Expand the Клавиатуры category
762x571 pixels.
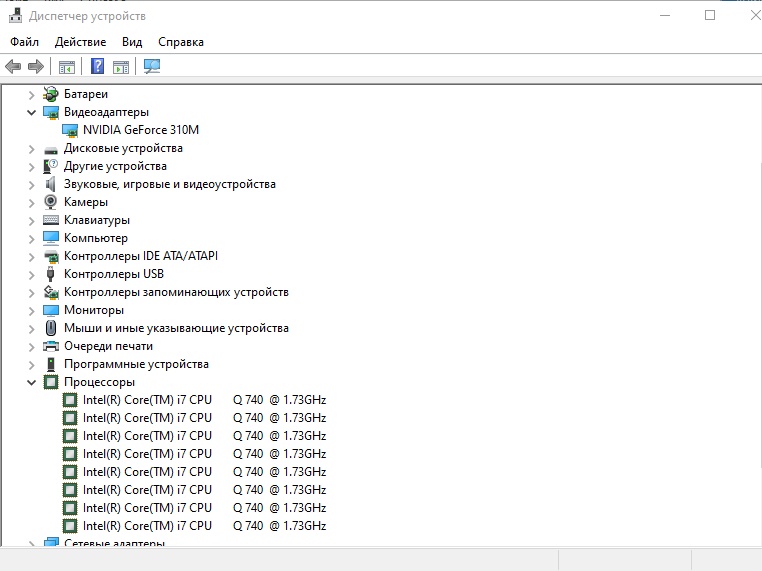(32, 221)
